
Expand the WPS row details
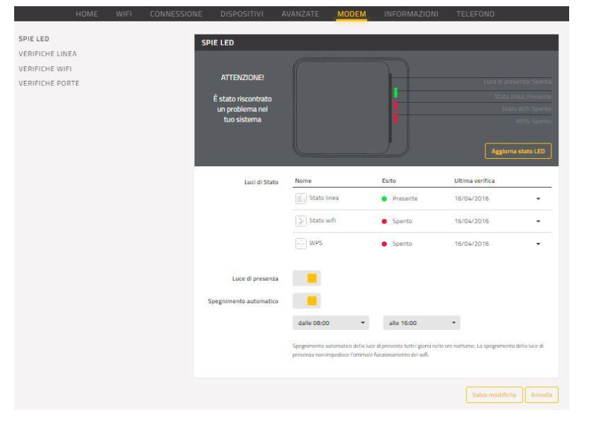tap(538, 244)
